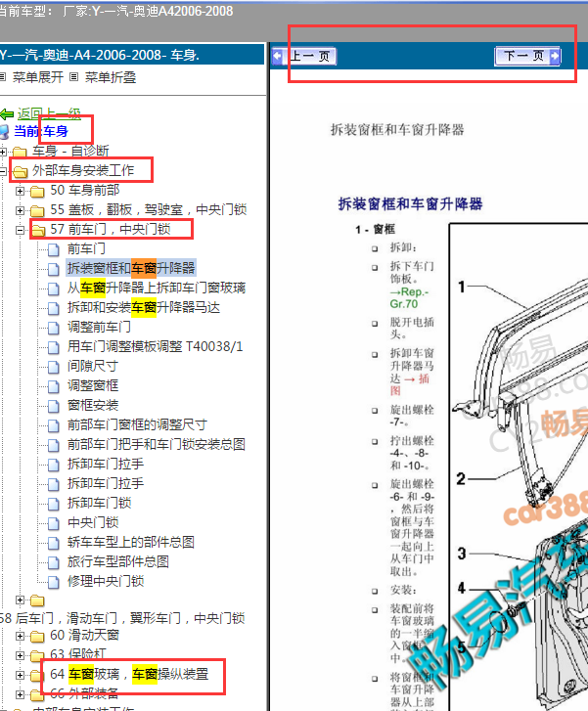Click page icon beside 间隙尺寸
The height and width of the screenshot is (711, 588).
point(54,367)
